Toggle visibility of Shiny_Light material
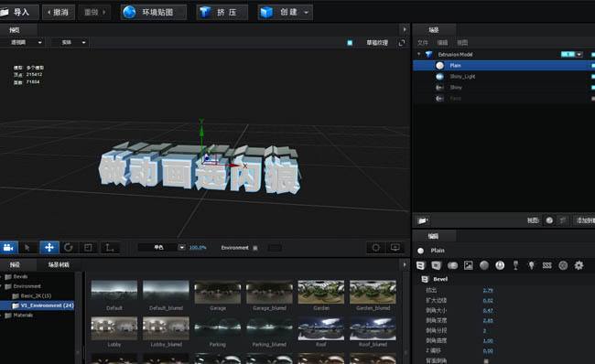 point(593,76)
